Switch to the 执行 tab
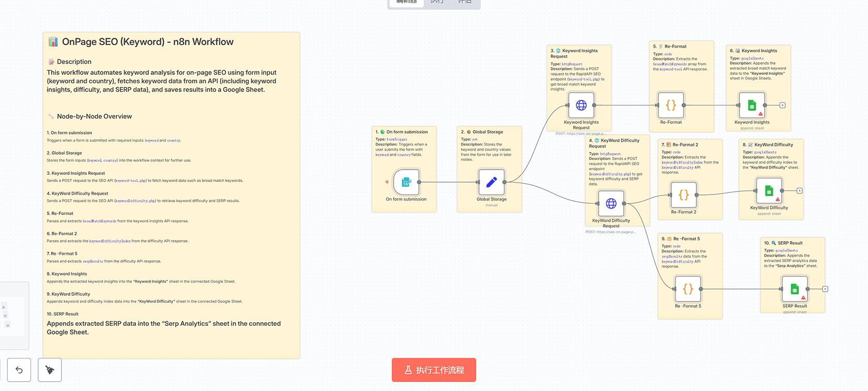This screenshot has height=391, width=868. (x=437, y=2)
